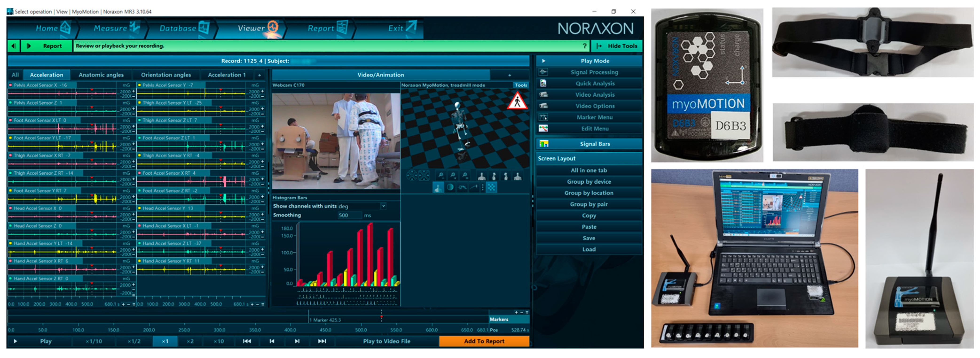
Task: Toggle Foot Accel Sensor Y LT checkbox
Action: click(11, 138)
